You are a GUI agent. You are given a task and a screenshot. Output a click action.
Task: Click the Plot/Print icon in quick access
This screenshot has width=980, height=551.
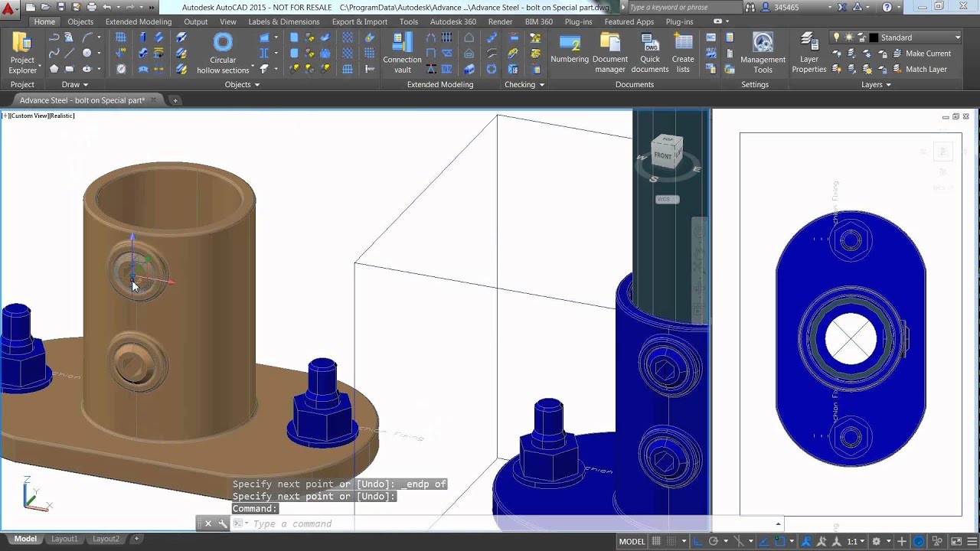click(91, 7)
